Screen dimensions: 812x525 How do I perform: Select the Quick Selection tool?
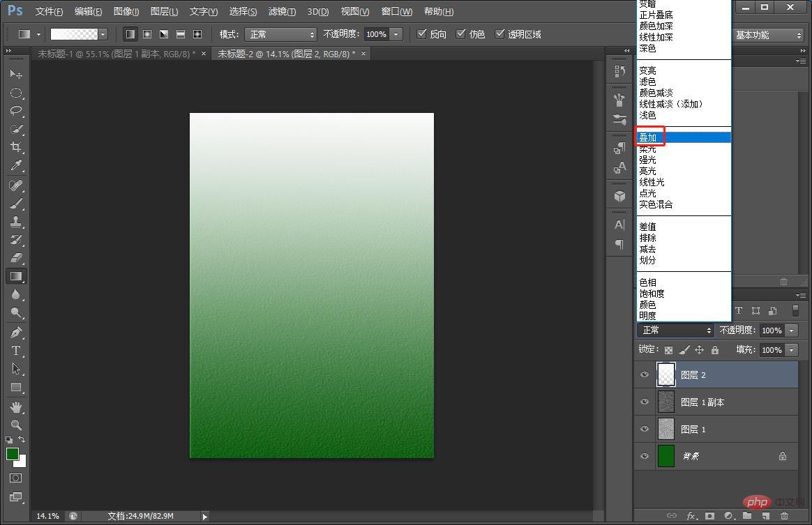[x=15, y=129]
